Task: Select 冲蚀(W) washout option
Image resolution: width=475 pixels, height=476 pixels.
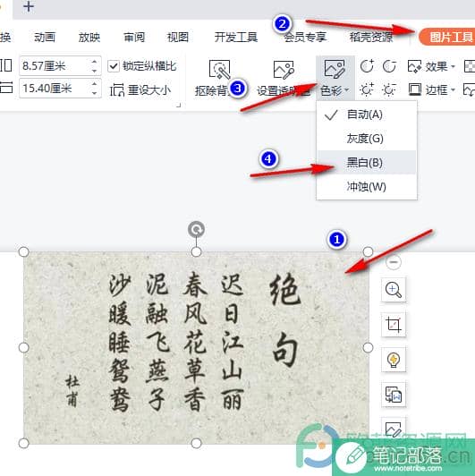Action: [x=367, y=186]
